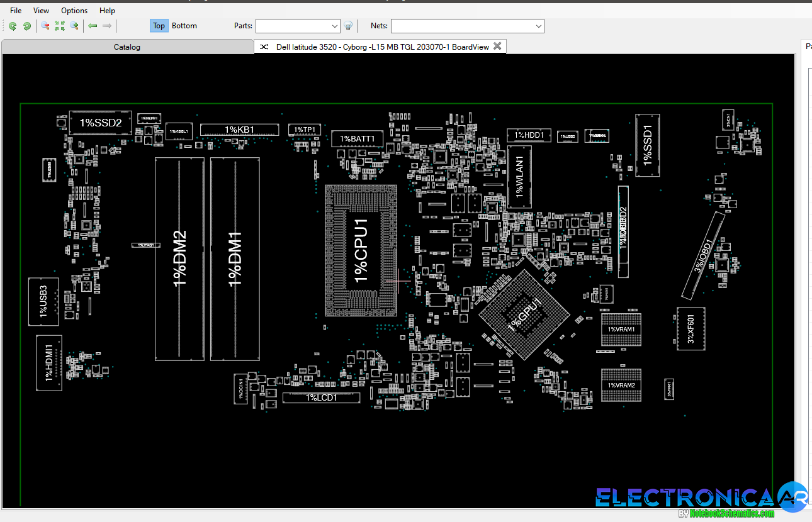Select the 1%DM1 memory slot
This screenshot has width=812, height=522.
coord(235,259)
